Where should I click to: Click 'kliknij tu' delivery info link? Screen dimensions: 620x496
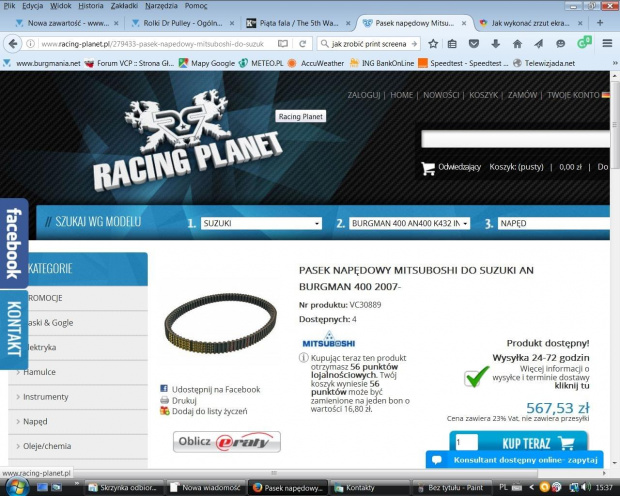[571, 386]
